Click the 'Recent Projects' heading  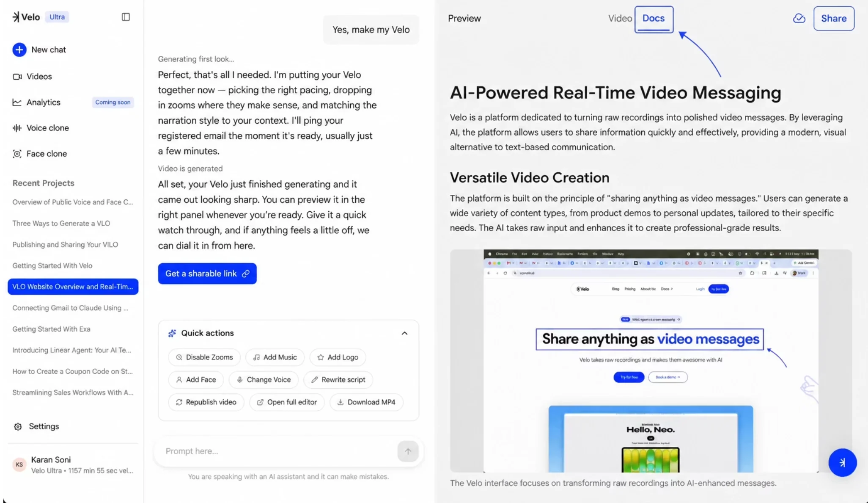[43, 183]
